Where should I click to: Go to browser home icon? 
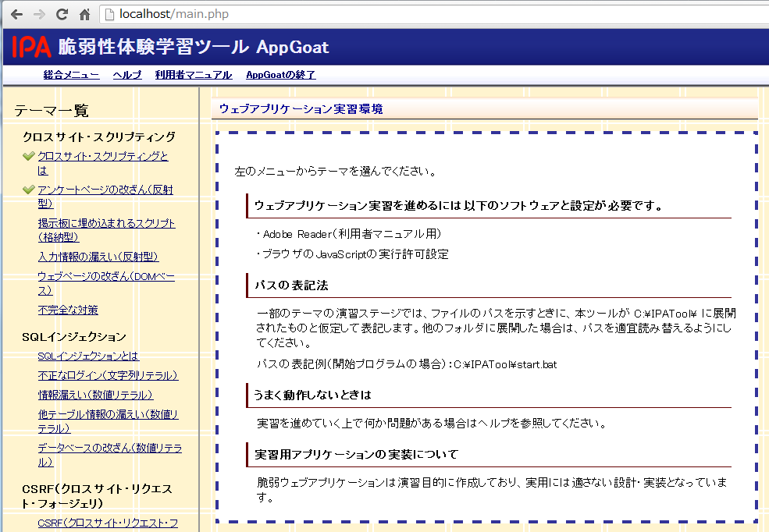[84, 14]
